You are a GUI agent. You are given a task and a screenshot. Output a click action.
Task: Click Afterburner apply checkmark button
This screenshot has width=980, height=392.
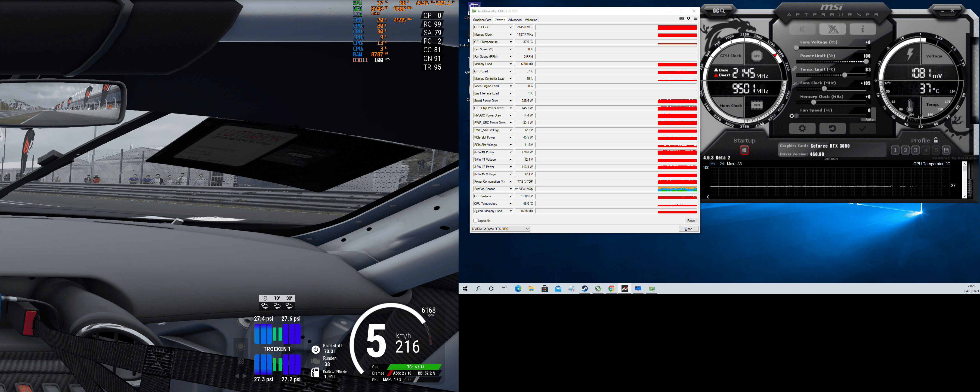pos(862,128)
